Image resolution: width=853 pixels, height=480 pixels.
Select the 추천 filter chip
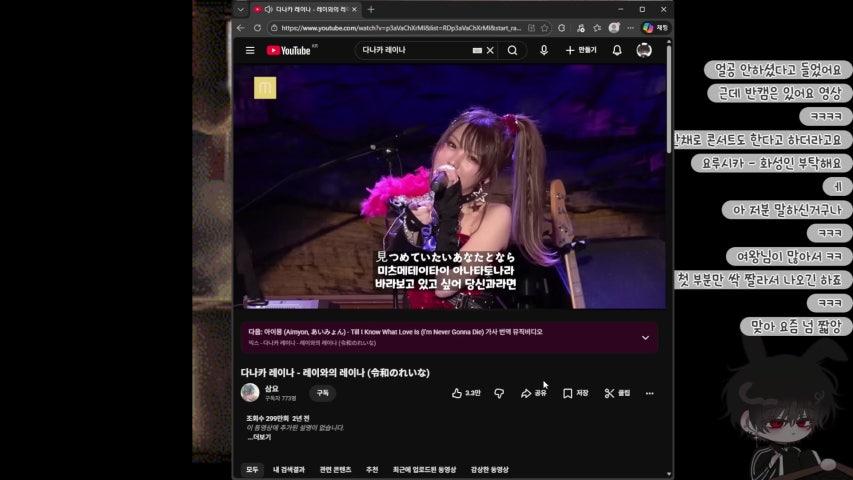372,469
